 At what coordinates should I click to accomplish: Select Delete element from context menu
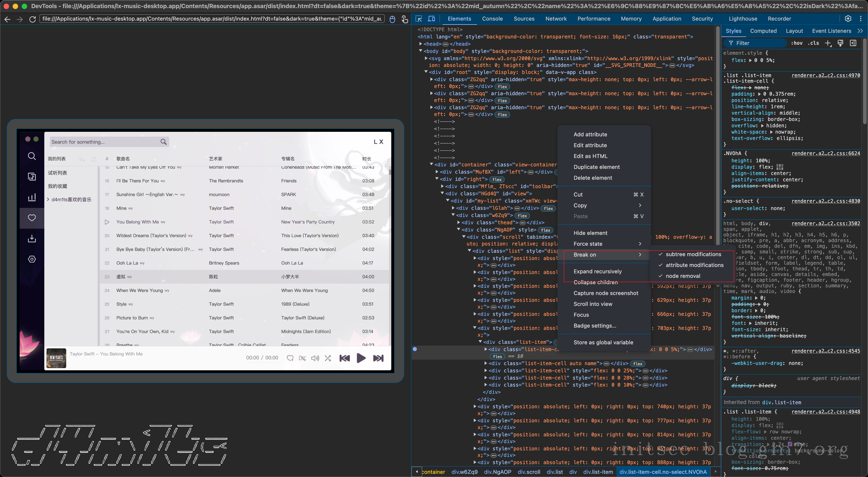tap(593, 178)
